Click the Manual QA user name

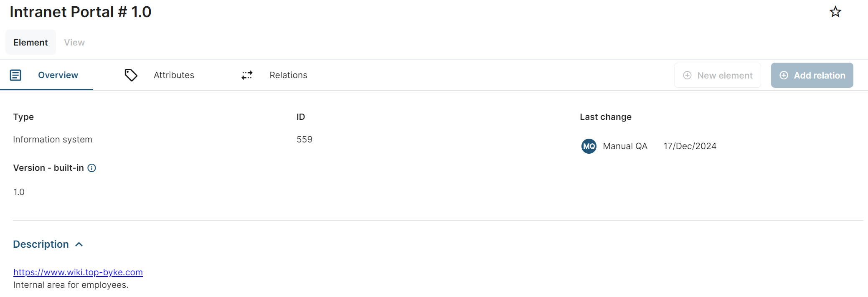(x=625, y=146)
